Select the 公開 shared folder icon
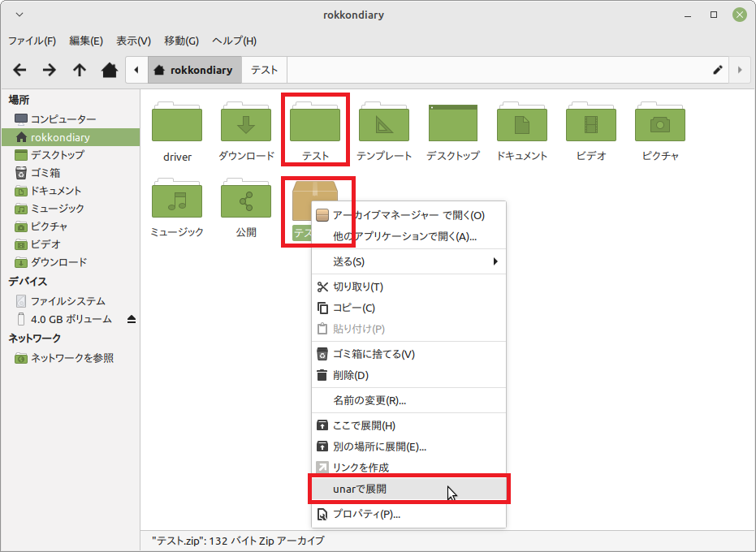This screenshot has width=756, height=552. click(x=246, y=197)
